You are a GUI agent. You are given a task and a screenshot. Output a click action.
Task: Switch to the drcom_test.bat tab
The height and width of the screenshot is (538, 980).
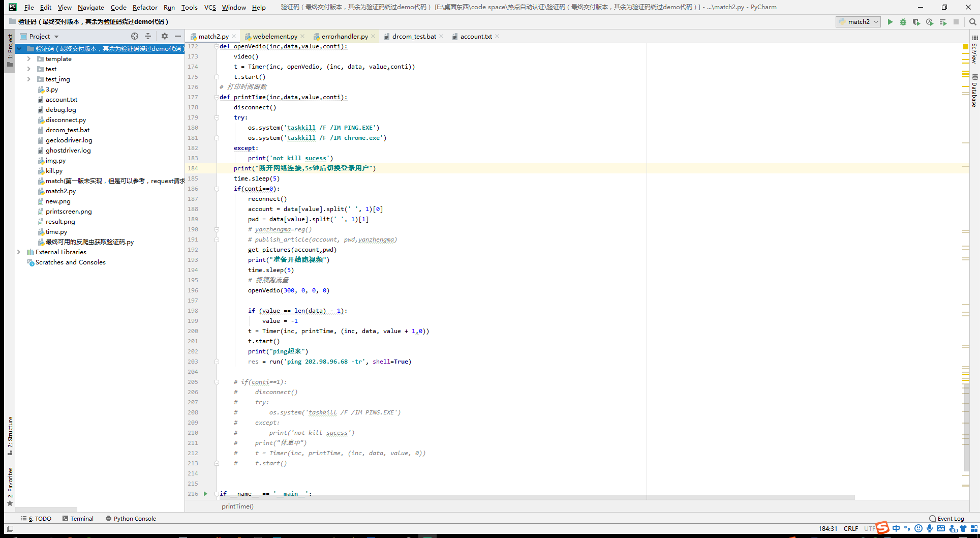(x=414, y=37)
